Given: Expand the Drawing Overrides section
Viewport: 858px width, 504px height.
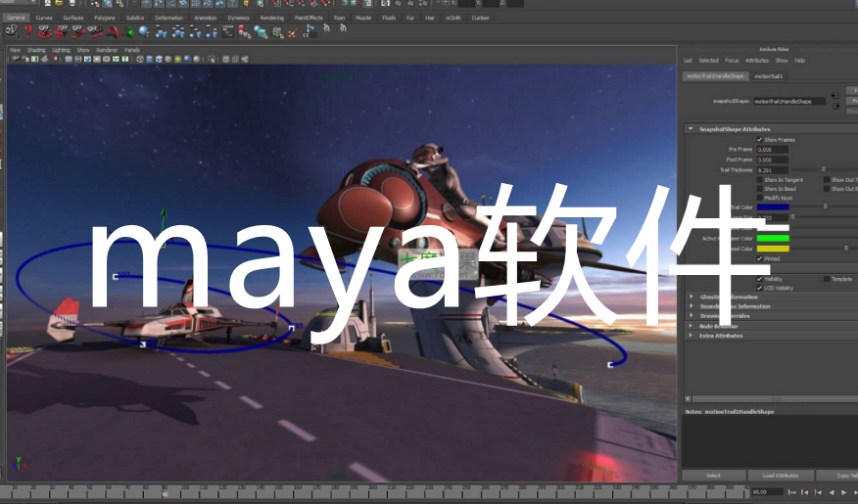Looking at the screenshot, I should pos(691,316).
